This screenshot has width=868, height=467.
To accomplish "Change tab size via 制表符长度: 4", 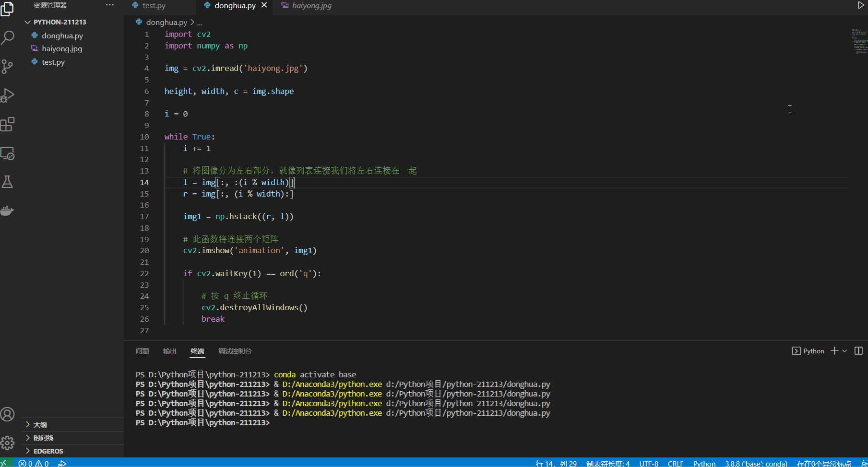I will coord(607,463).
